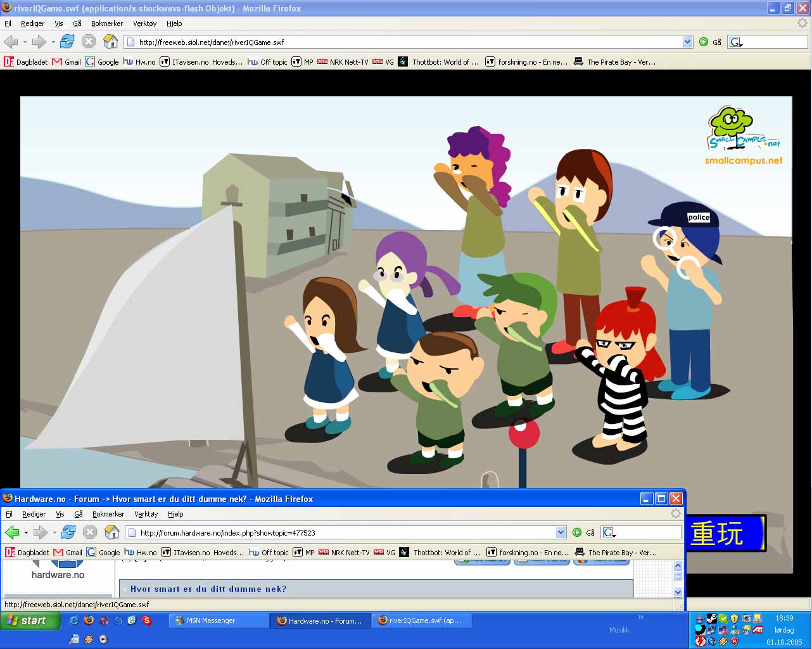
Task: Open Gå menu in Hardware.no forum window
Action: [x=79, y=514]
